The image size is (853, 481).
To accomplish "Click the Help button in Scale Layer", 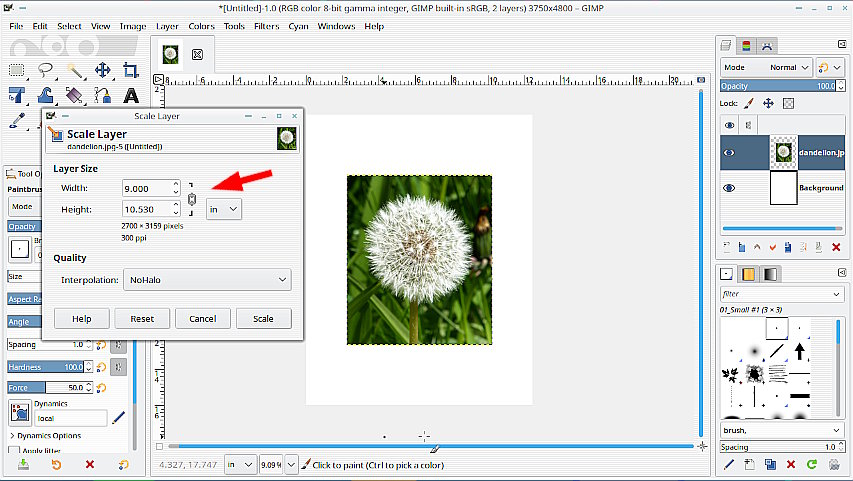I will click(82, 319).
